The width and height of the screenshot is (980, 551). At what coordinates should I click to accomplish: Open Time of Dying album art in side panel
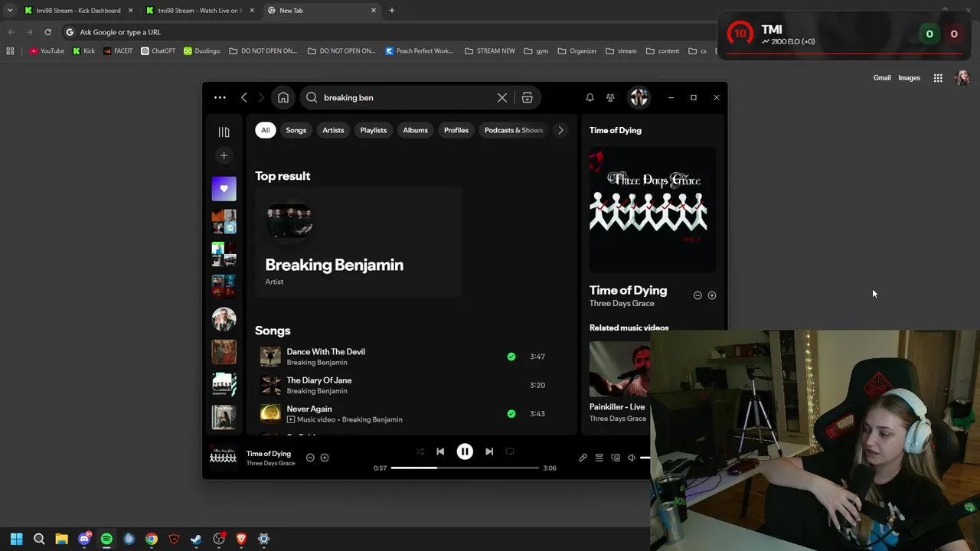[x=652, y=210]
